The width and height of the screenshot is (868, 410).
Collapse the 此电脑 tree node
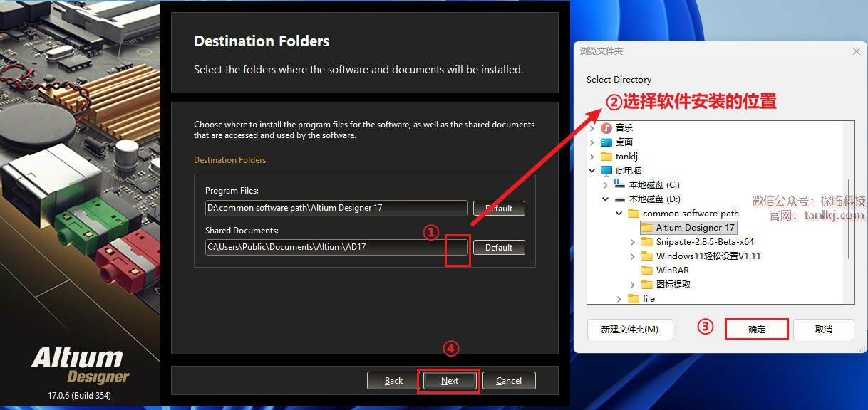tap(592, 171)
